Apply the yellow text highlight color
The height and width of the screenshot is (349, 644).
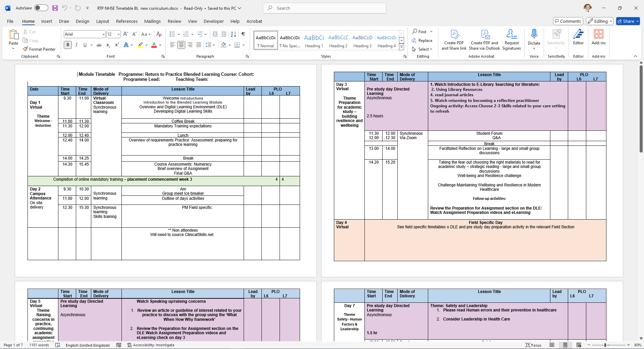(140, 45)
